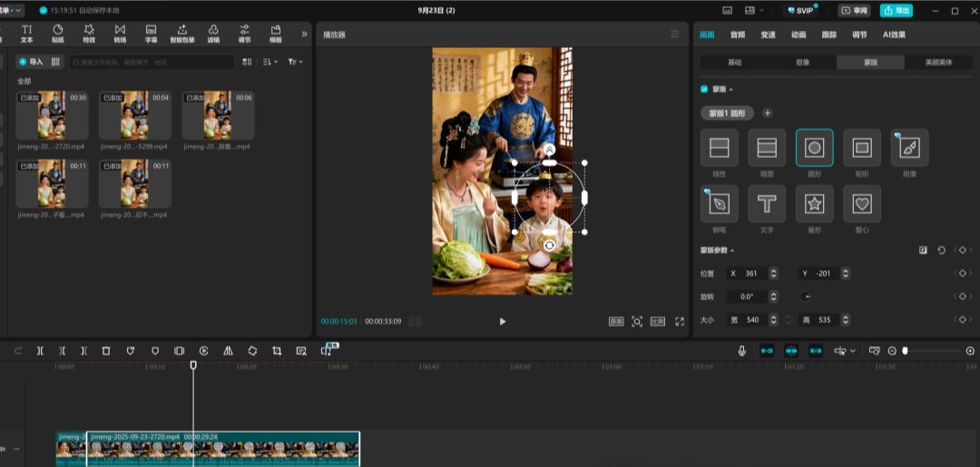
Task: Choose the 钢笔 pen mask tool
Action: [720, 203]
